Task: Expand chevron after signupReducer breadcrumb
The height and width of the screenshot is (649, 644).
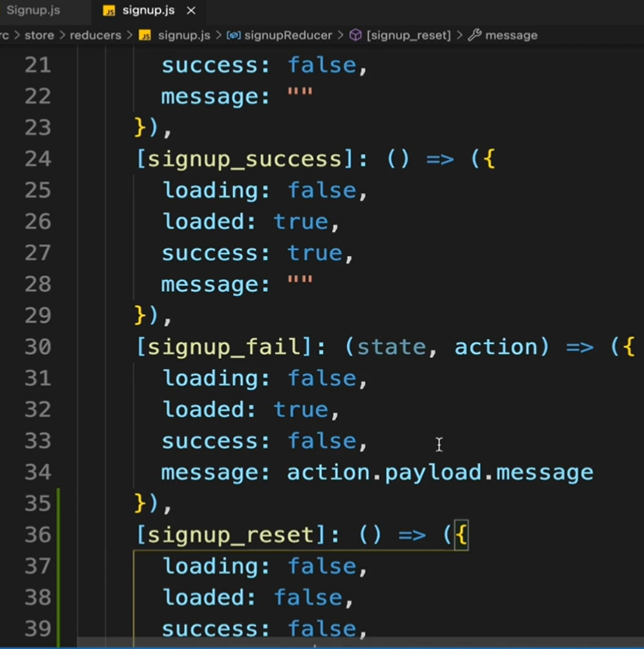Action: click(341, 35)
